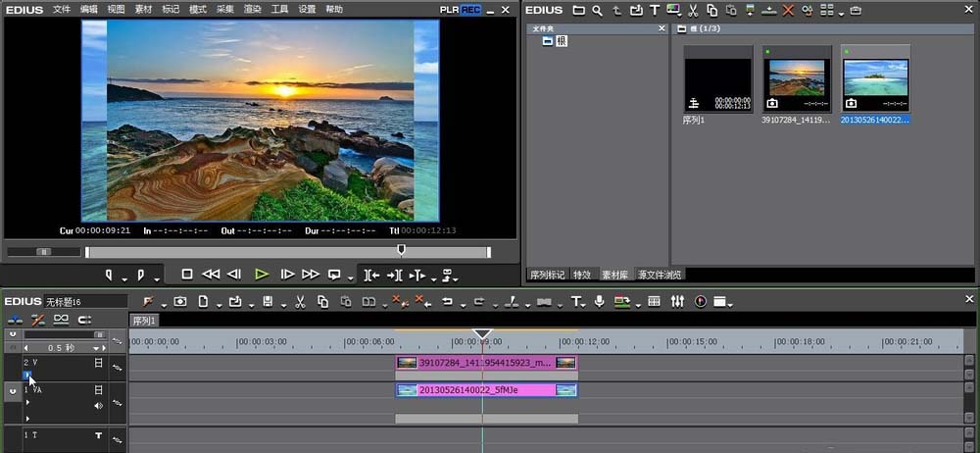Switch to the 特效 tab
980x453 pixels.
[x=582, y=275]
